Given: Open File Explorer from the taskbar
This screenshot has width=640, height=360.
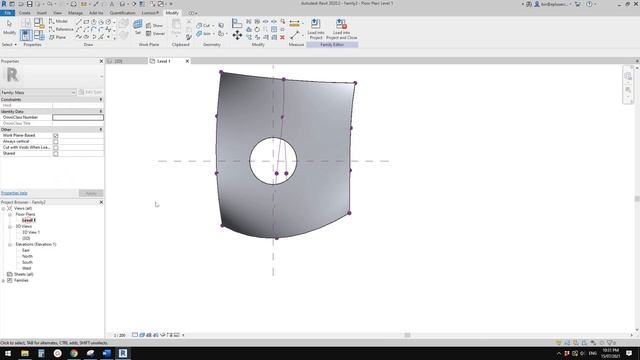Looking at the screenshot, I should (25, 353).
